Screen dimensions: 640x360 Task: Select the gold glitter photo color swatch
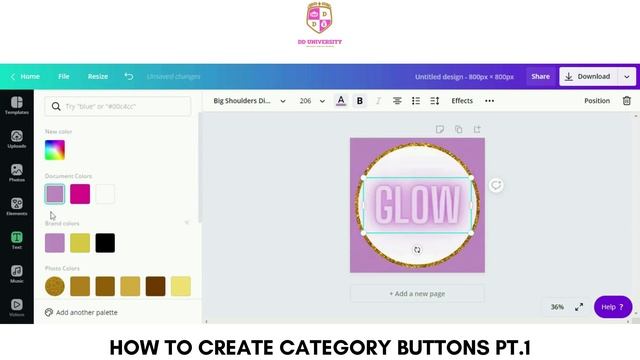[55, 286]
